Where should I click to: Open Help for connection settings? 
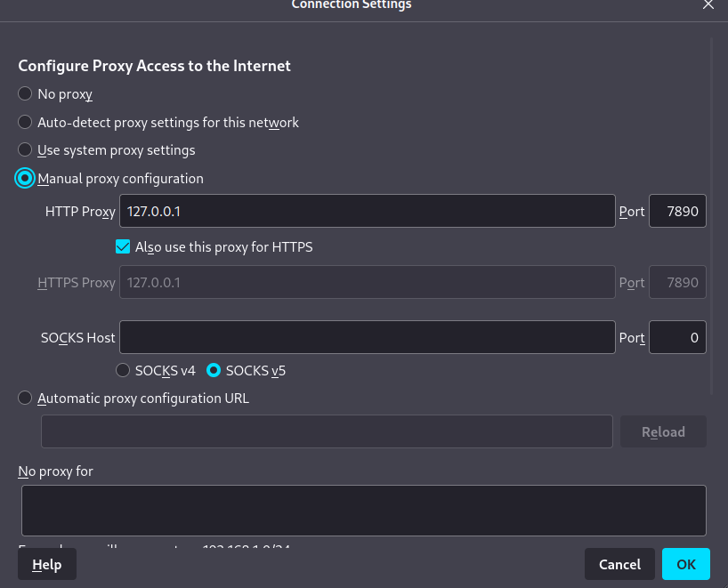[x=46, y=564]
